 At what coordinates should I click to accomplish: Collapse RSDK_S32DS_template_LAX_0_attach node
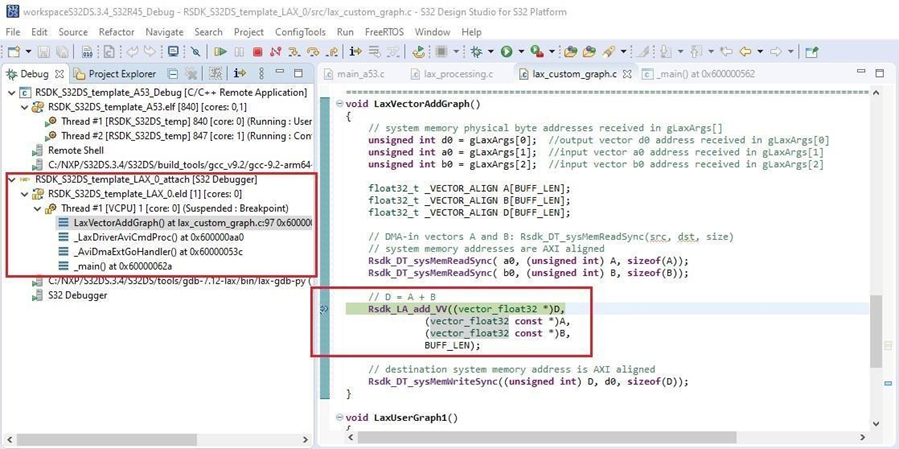(11, 179)
